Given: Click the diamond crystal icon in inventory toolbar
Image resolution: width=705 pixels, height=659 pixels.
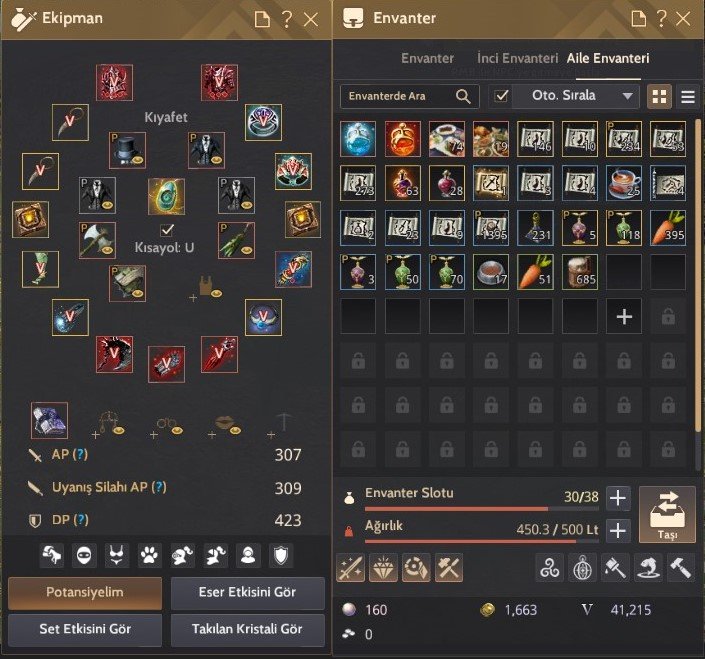Looking at the screenshot, I should tap(383, 568).
